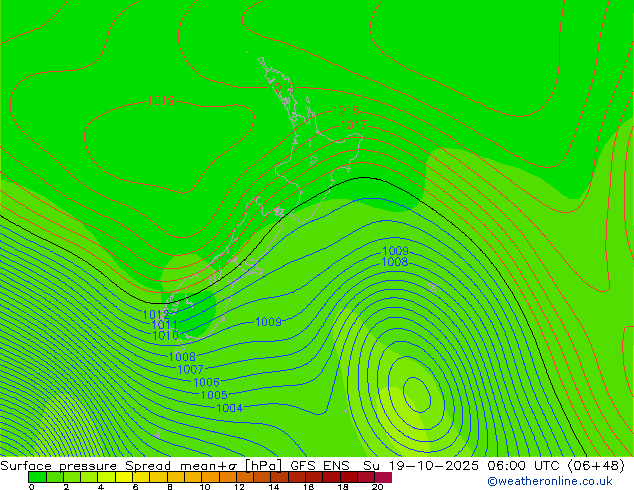Click the 'Surface pressure Spread' title text
The image size is (634, 490).
(x=85, y=466)
